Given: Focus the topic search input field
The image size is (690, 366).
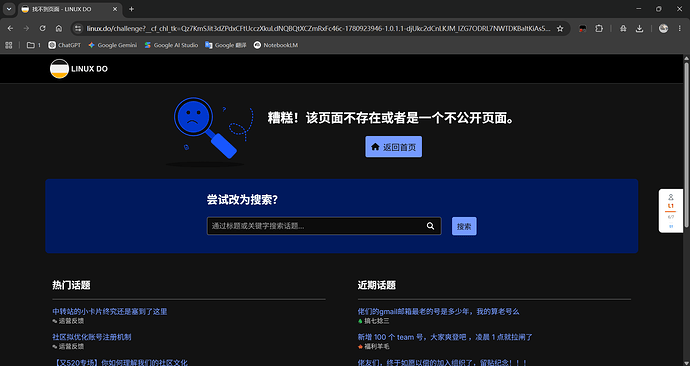Looking at the screenshot, I should click(324, 226).
